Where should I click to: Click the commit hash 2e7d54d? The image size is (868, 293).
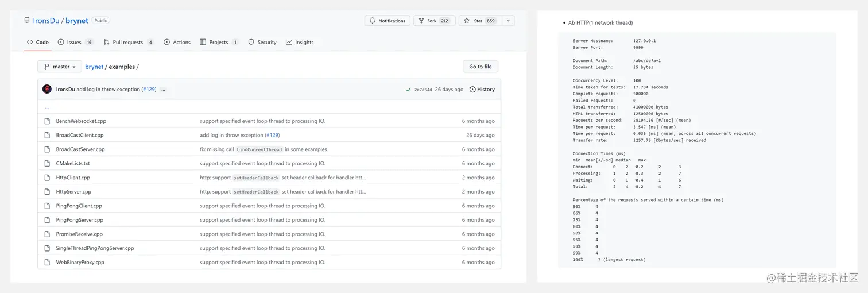point(424,90)
